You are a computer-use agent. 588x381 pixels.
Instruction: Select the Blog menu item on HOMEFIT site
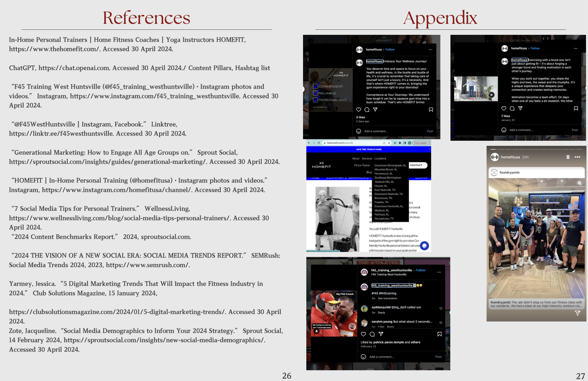pos(369,172)
